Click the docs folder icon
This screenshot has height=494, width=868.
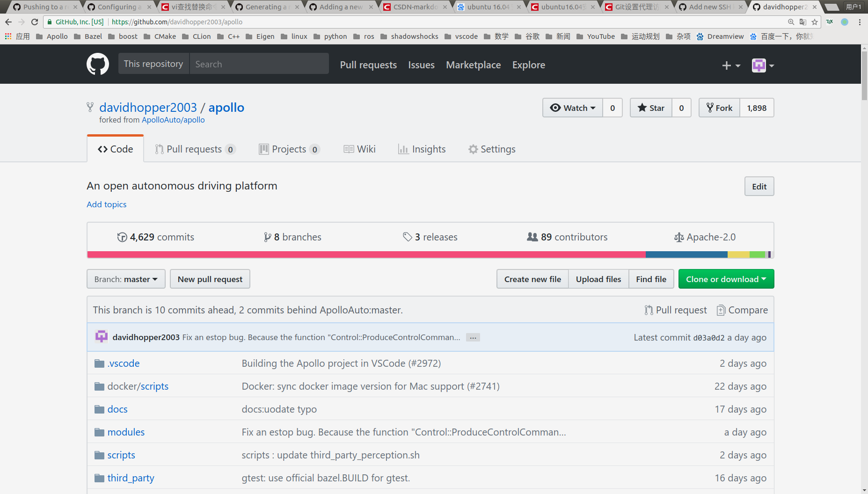pos(99,408)
